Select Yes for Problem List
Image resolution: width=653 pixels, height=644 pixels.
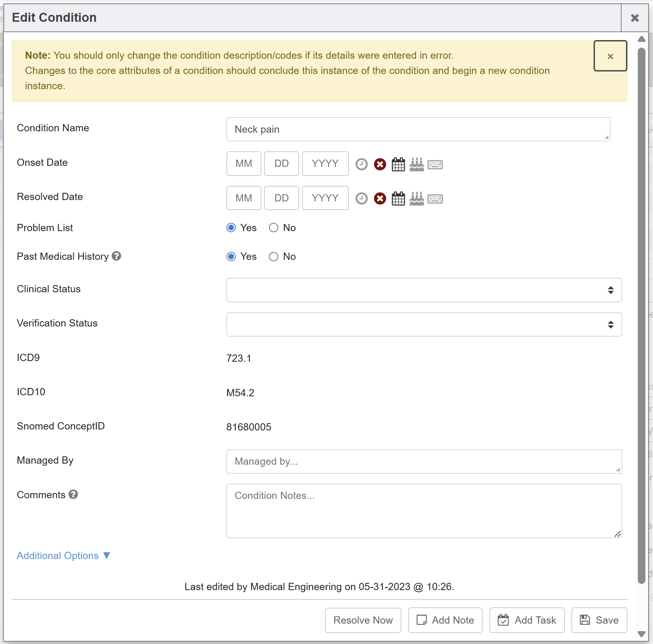231,228
